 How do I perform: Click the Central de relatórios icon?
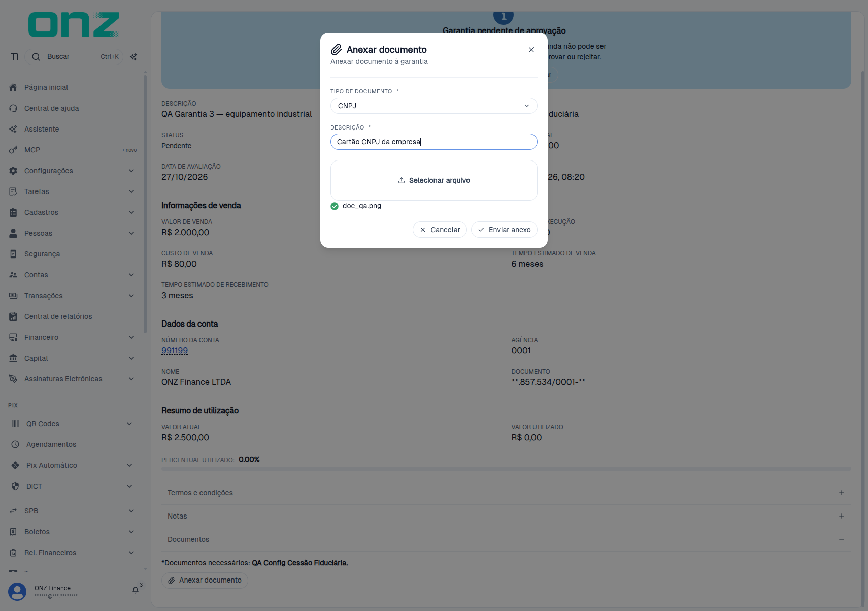click(13, 316)
